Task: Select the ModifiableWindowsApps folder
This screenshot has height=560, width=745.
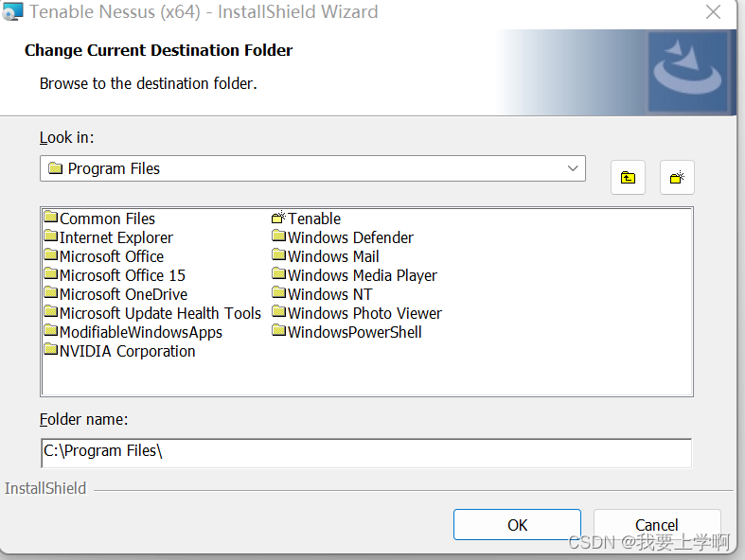Action: tap(133, 332)
